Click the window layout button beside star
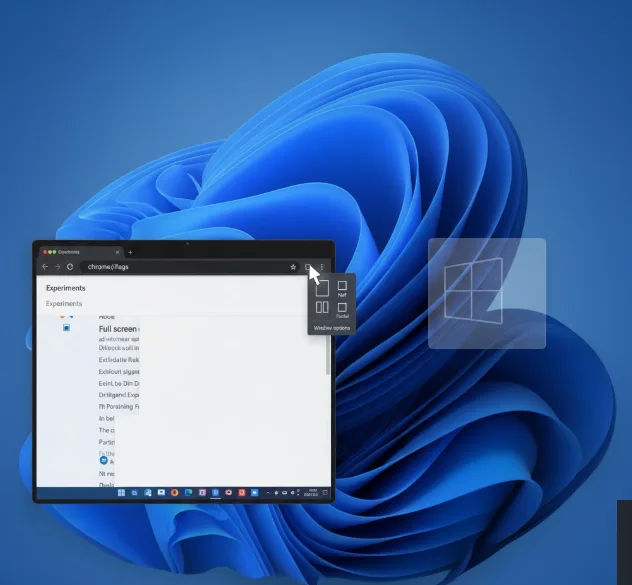The width and height of the screenshot is (632, 585). click(309, 267)
